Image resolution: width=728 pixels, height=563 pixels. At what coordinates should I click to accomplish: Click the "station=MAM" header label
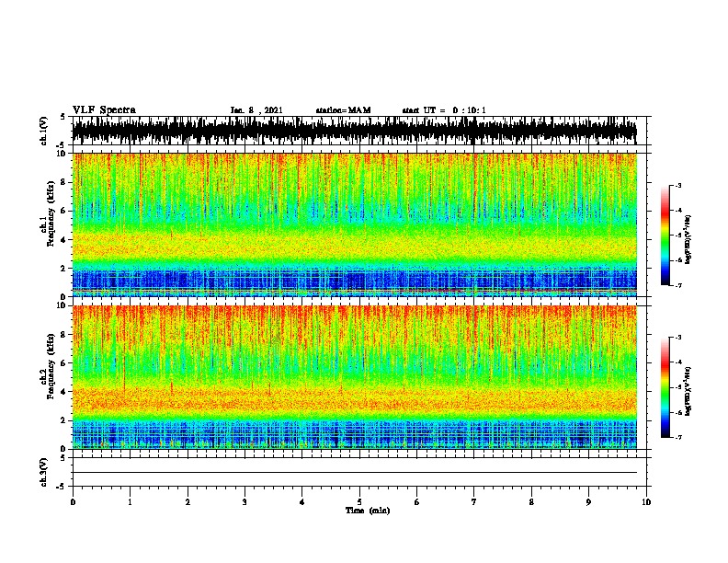pos(343,110)
